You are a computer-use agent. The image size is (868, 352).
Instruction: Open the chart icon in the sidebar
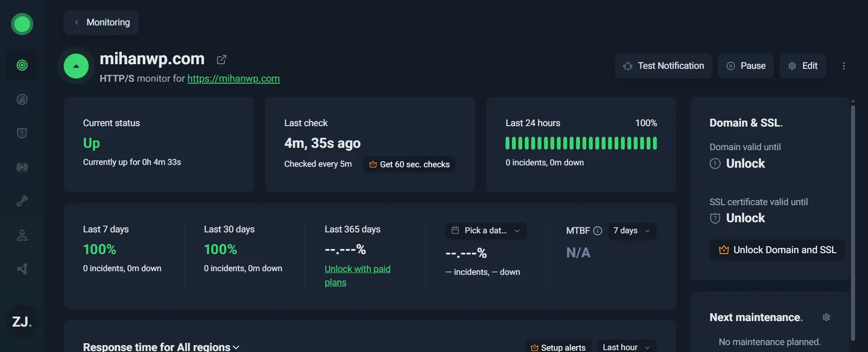click(22, 99)
